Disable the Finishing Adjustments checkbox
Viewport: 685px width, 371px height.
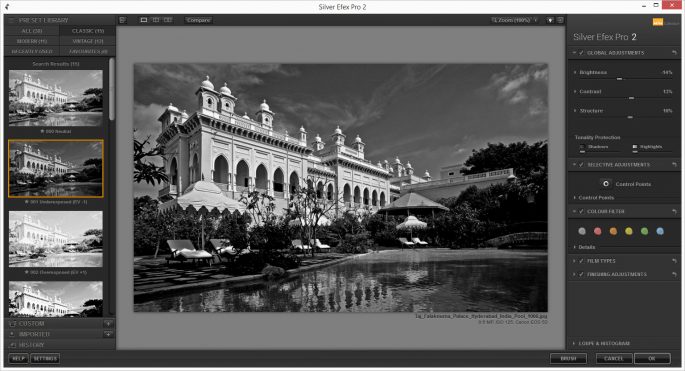coord(581,274)
